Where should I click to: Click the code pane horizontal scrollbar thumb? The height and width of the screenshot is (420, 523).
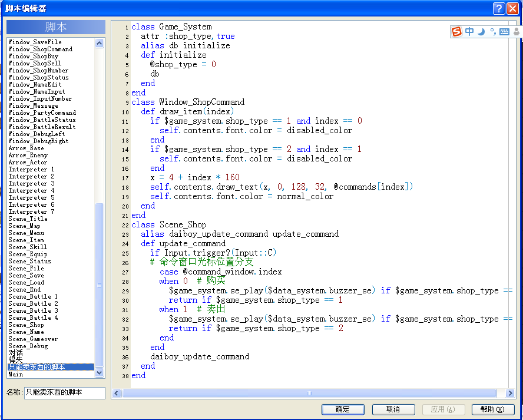(309, 393)
